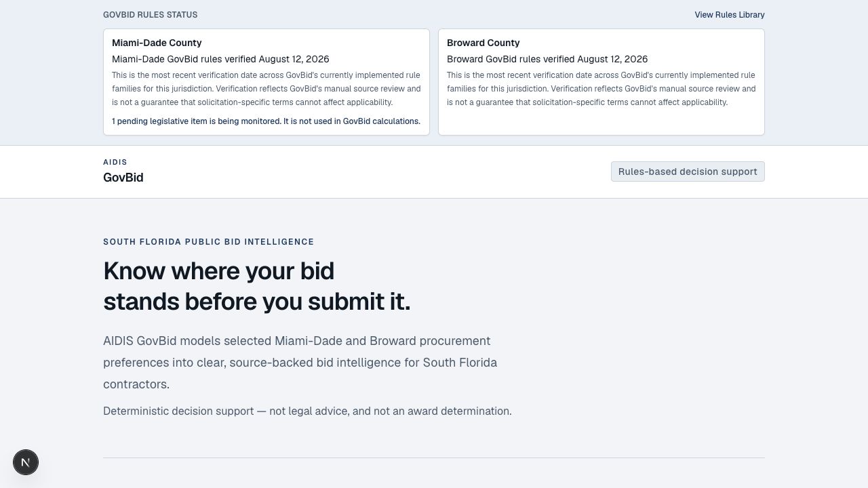Click the Broward rules verified date line

pos(547,59)
